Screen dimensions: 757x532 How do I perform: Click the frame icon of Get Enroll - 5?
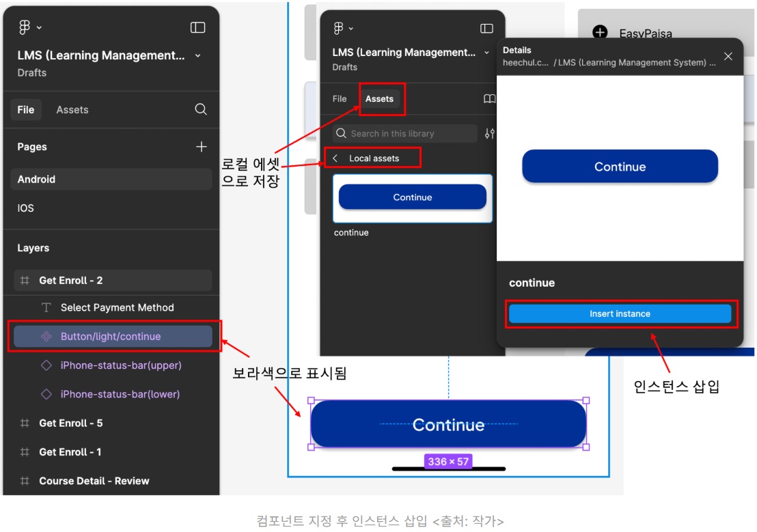click(25, 423)
